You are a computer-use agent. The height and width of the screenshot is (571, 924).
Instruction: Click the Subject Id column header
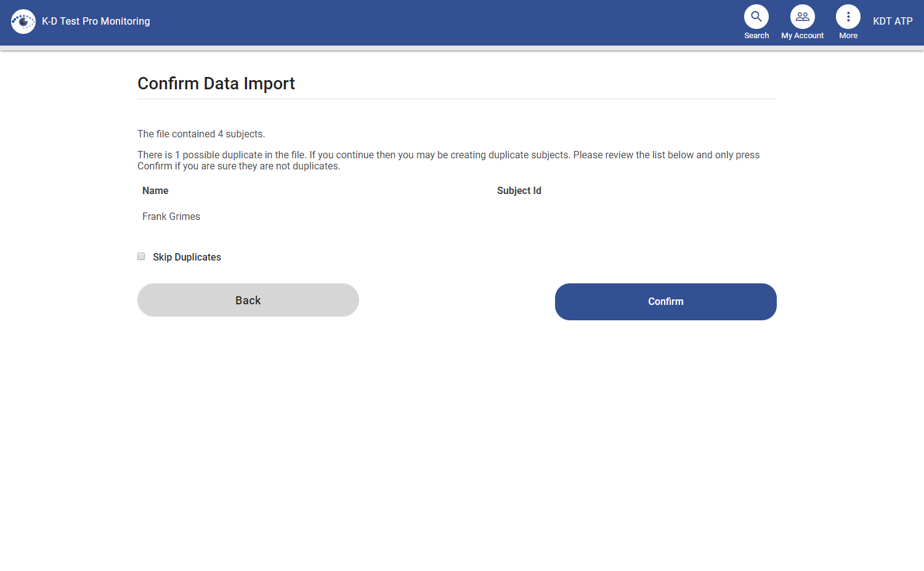(519, 190)
